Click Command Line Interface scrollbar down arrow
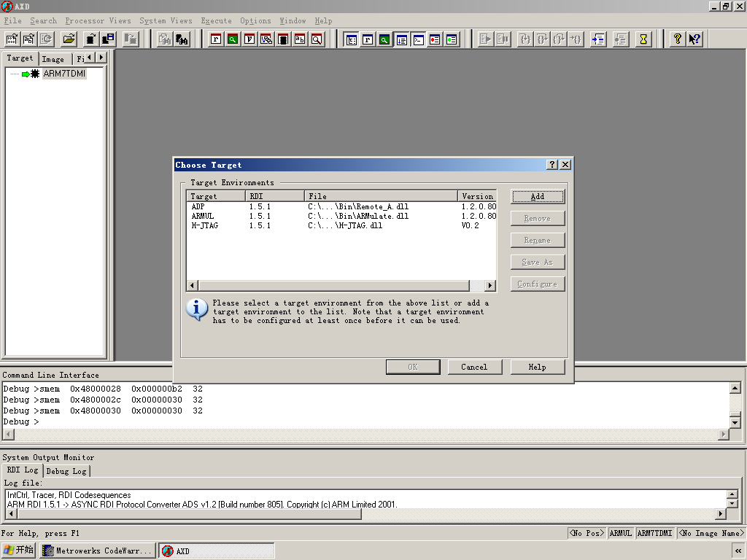This screenshot has width=747, height=560. [x=735, y=422]
